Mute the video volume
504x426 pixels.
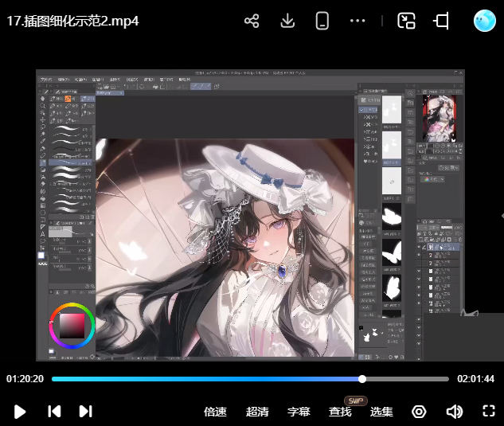(x=454, y=412)
